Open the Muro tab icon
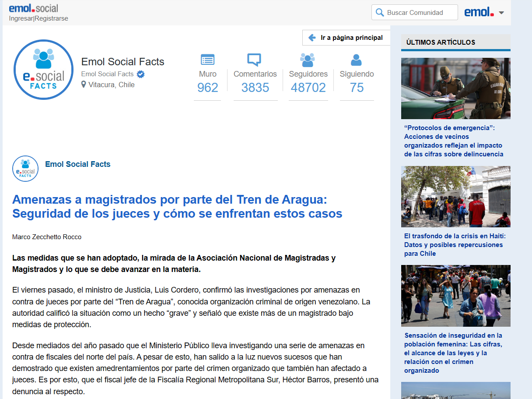 coord(207,60)
